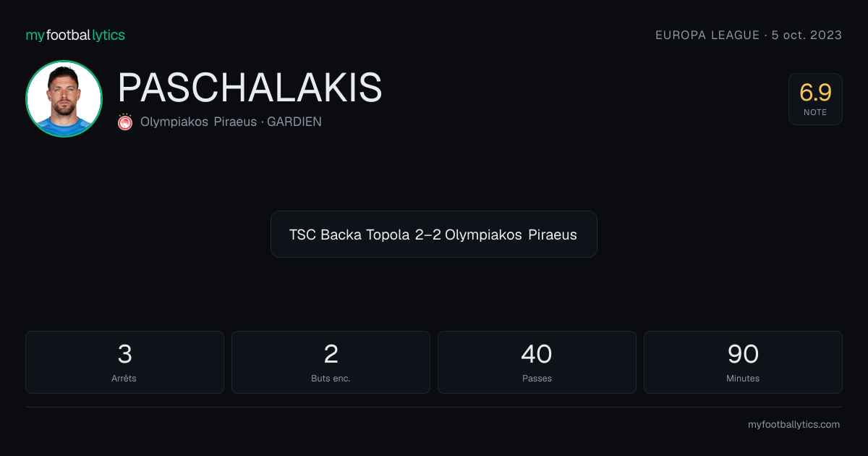Click the myfootballytics.com footer link
Viewport: 868px width, 456px height.
tap(793, 425)
